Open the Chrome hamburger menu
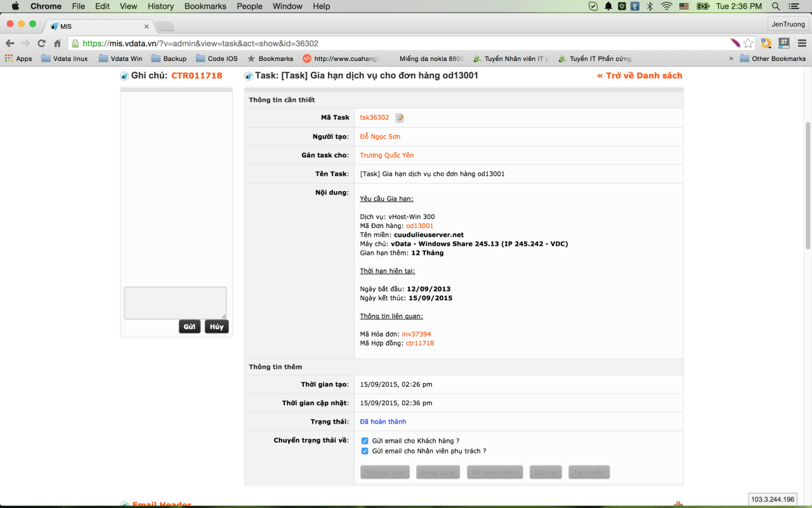This screenshot has width=812, height=508. pyautogui.click(x=801, y=43)
